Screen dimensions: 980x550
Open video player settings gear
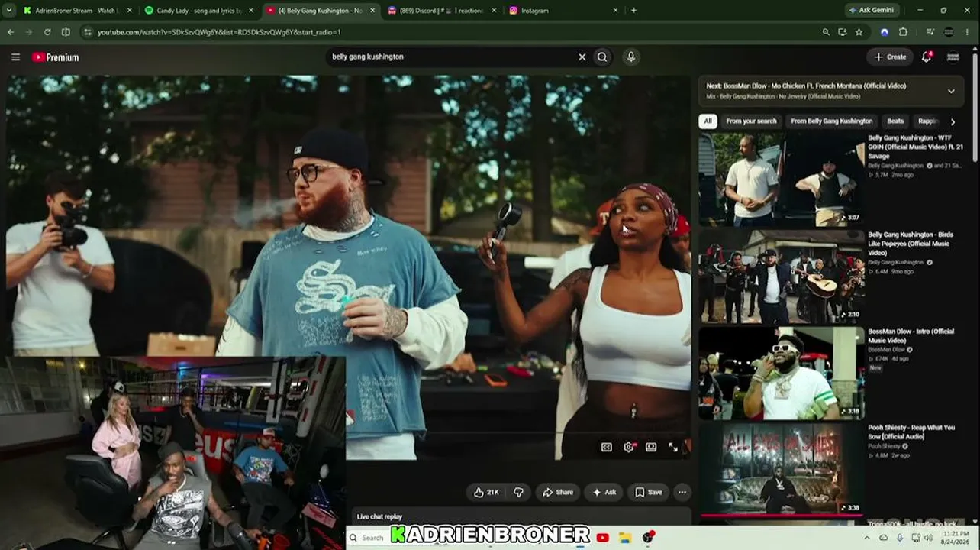pyautogui.click(x=629, y=447)
